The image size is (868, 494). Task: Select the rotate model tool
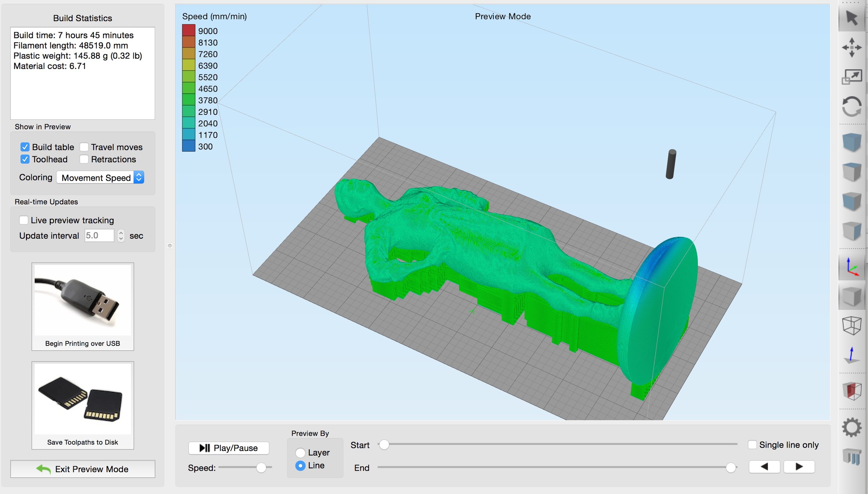click(x=852, y=107)
